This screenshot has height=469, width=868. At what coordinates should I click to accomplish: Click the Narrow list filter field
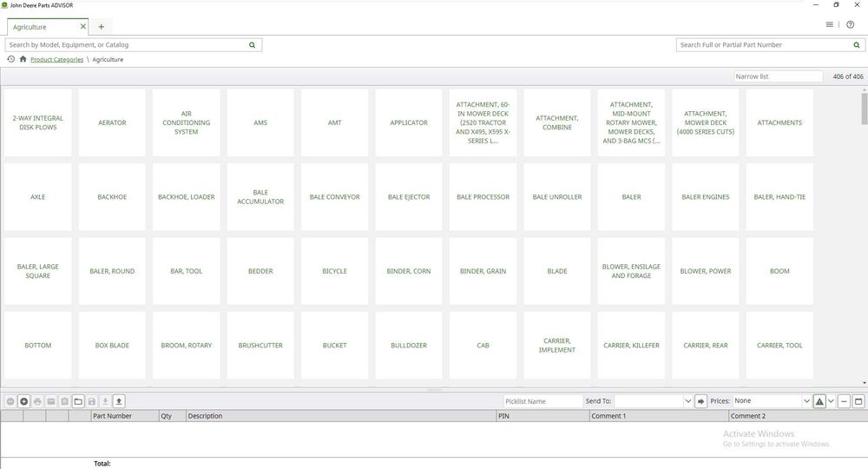(x=779, y=76)
